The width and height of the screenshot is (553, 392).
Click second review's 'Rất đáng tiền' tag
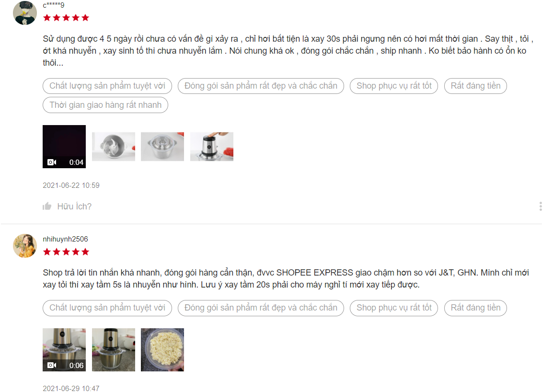475,308
